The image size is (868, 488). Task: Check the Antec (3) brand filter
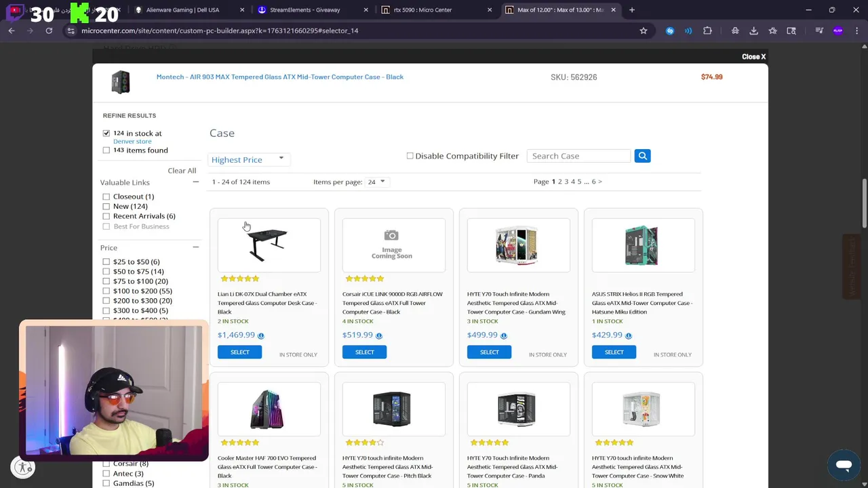106,474
